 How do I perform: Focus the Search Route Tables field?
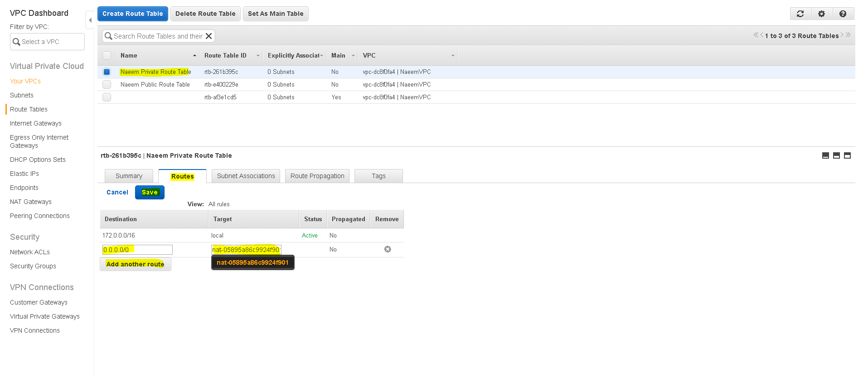coord(158,36)
